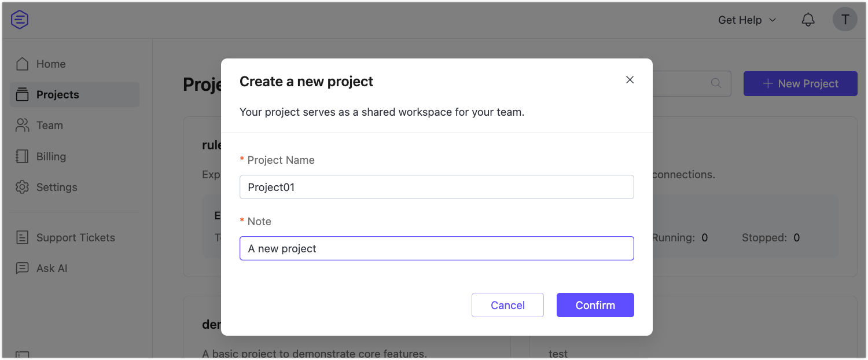Open Settings using the gear icon
The width and height of the screenshot is (868, 360).
(23, 187)
